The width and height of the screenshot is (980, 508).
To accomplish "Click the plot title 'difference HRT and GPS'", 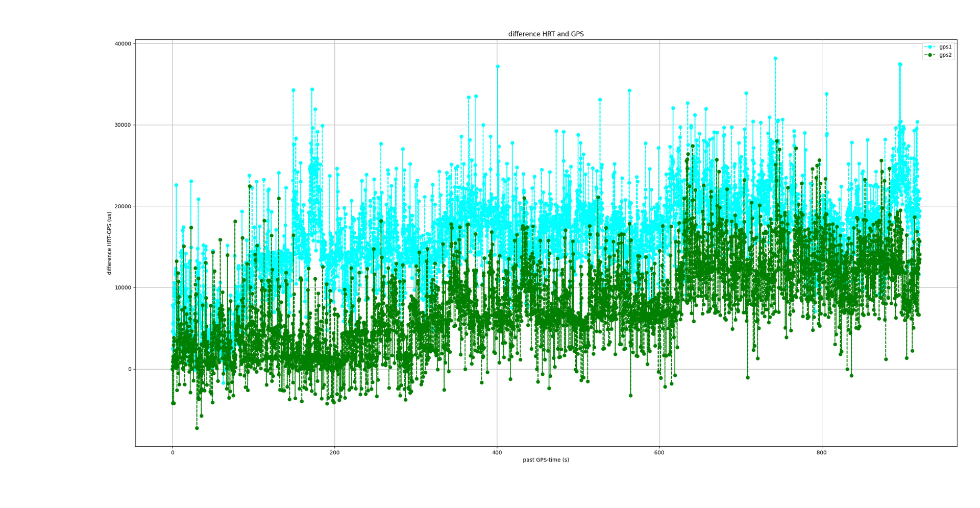I will click(x=546, y=34).
